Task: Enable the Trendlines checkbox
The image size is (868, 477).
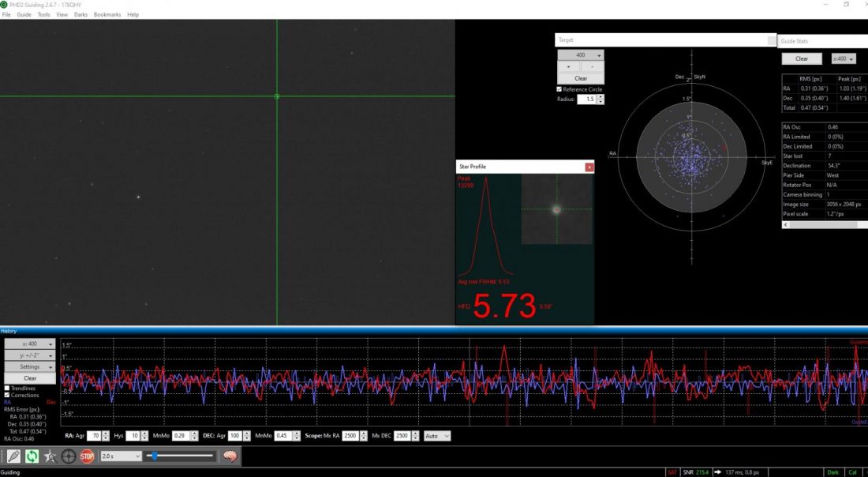Action: click(x=6, y=389)
